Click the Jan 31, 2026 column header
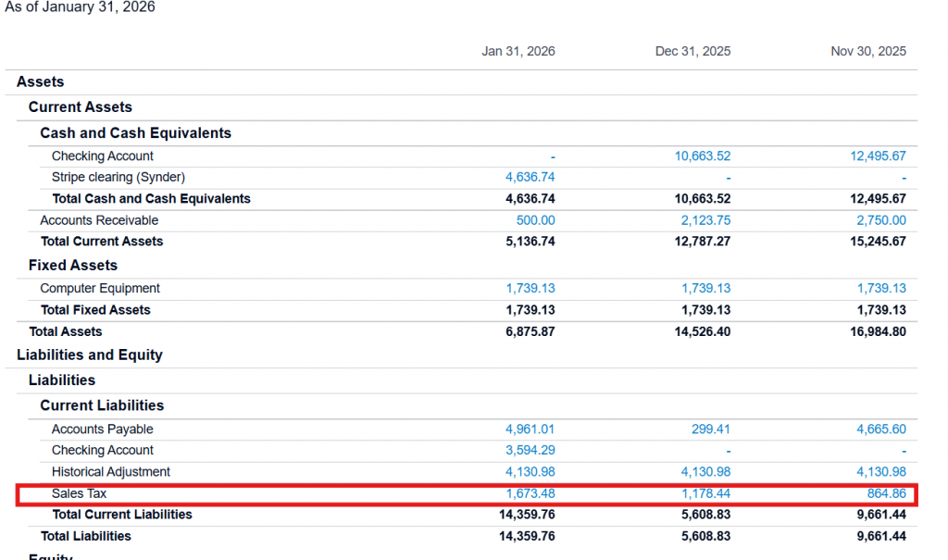 coord(518,51)
